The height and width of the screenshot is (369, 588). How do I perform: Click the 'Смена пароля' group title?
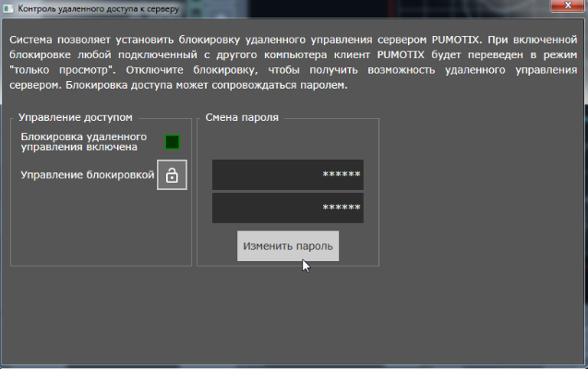[x=242, y=117]
